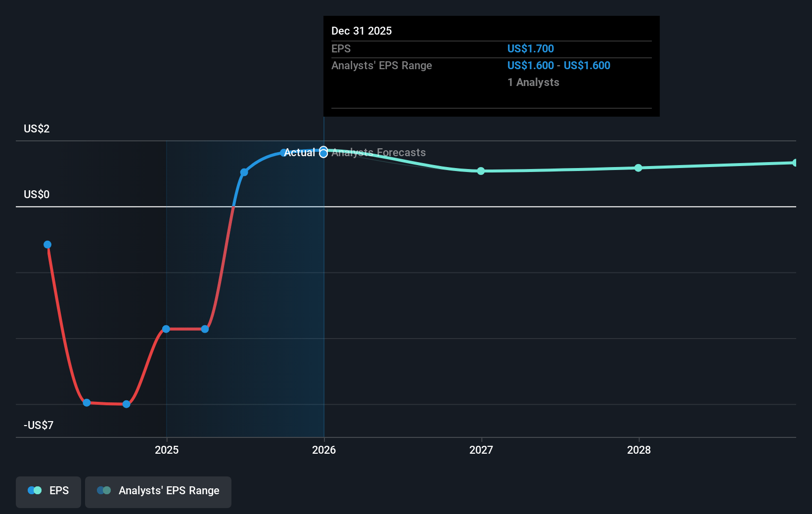This screenshot has height=514, width=812.
Task: Toggle the EPS legend button
Action: pyautogui.click(x=48, y=491)
